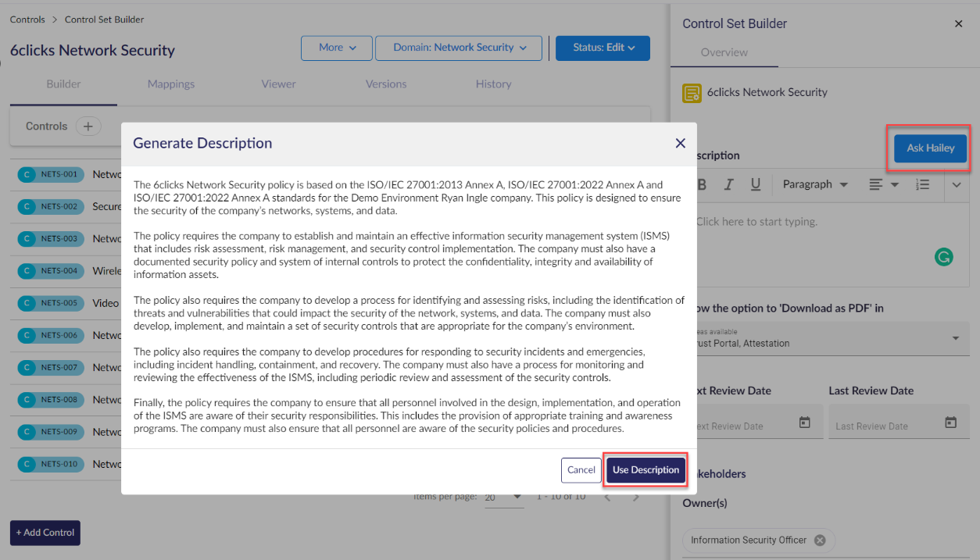The image size is (980, 560).
Task: Expand more editor toolbar options
Action: click(x=957, y=184)
